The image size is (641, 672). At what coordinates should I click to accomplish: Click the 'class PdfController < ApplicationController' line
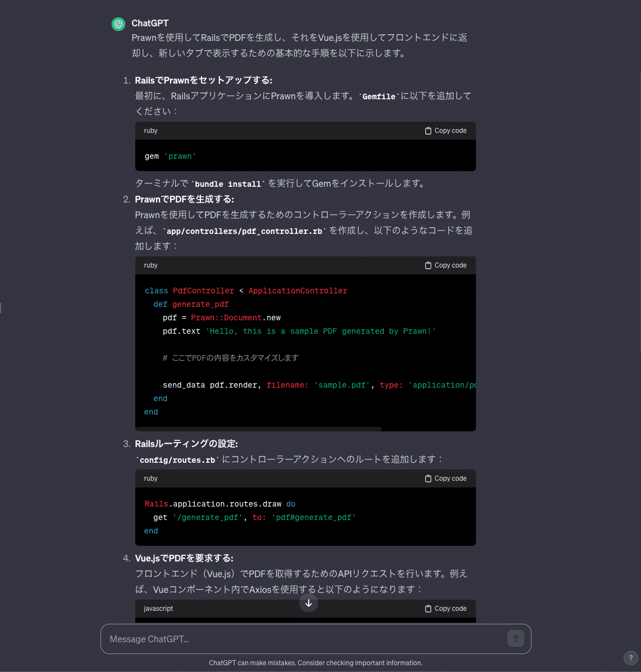click(246, 291)
